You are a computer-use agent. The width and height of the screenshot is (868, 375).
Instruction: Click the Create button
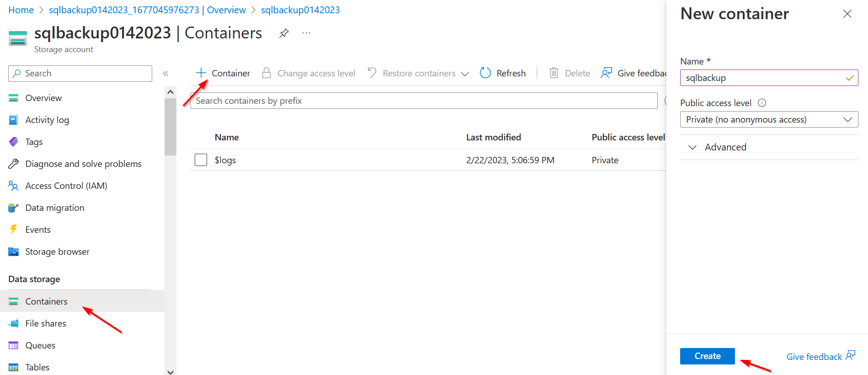tap(707, 356)
